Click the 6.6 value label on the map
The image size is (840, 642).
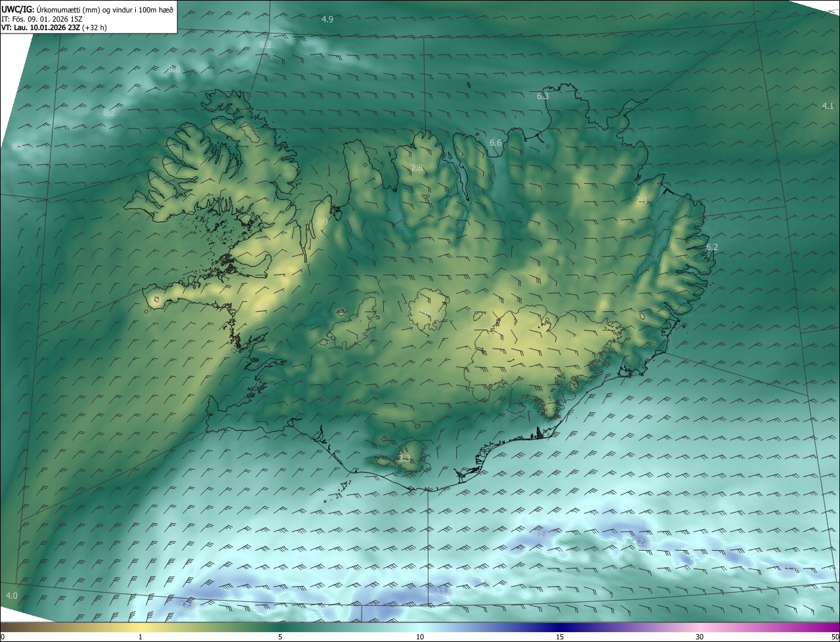point(495,142)
